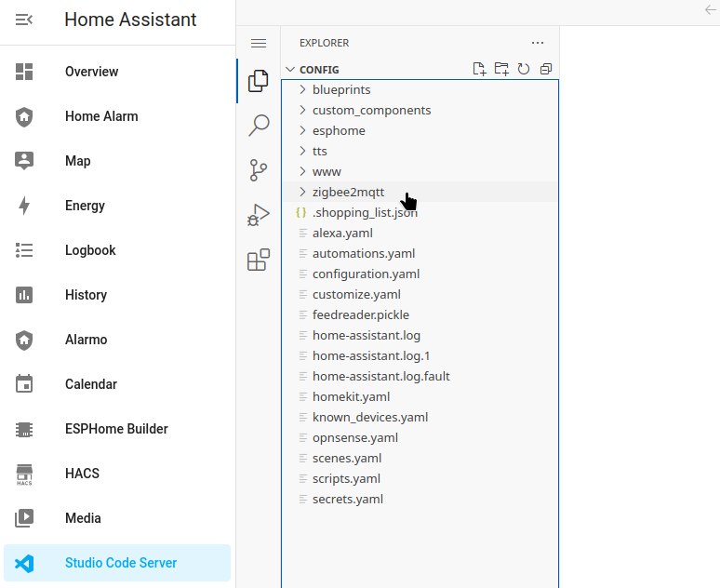Expand the custom_components folder
This screenshot has height=588, width=720.
click(x=420, y=110)
